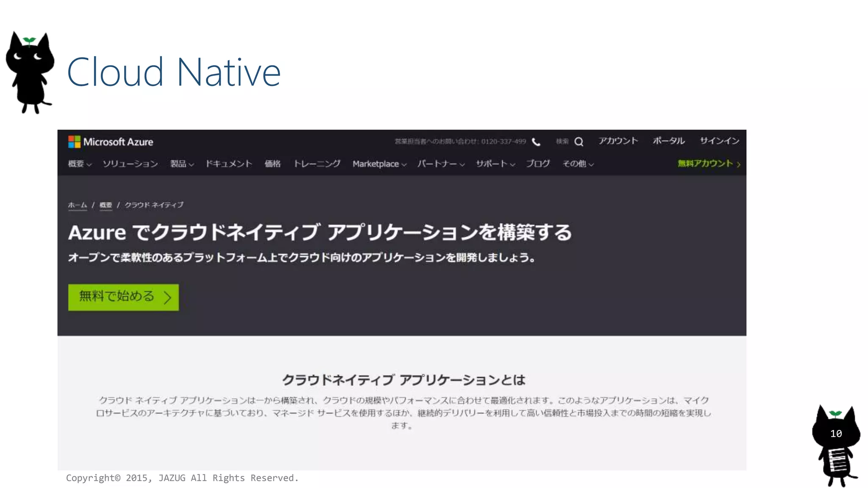
Task: Click the phone icon beside 0120-337-499
Action: click(x=536, y=142)
